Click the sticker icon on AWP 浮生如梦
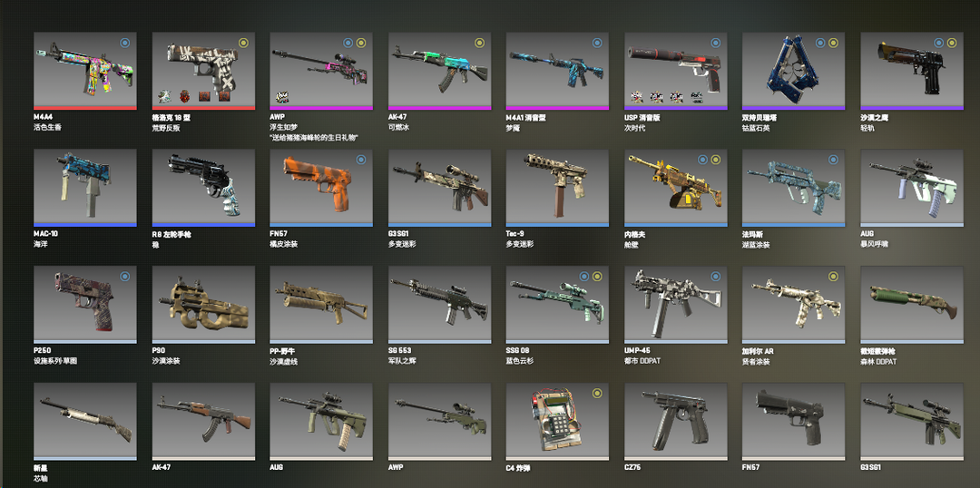980x488 pixels. point(281,97)
